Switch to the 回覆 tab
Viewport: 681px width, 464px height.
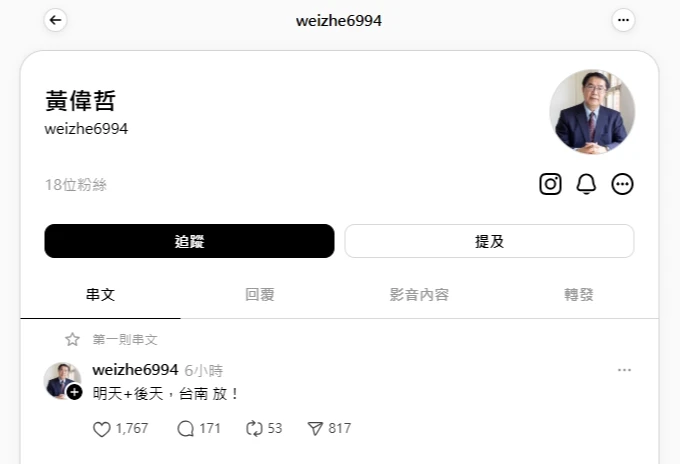click(260, 295)
